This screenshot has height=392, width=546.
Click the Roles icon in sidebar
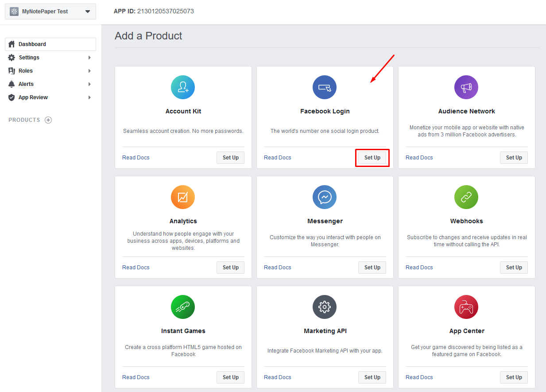click(12, 71)
